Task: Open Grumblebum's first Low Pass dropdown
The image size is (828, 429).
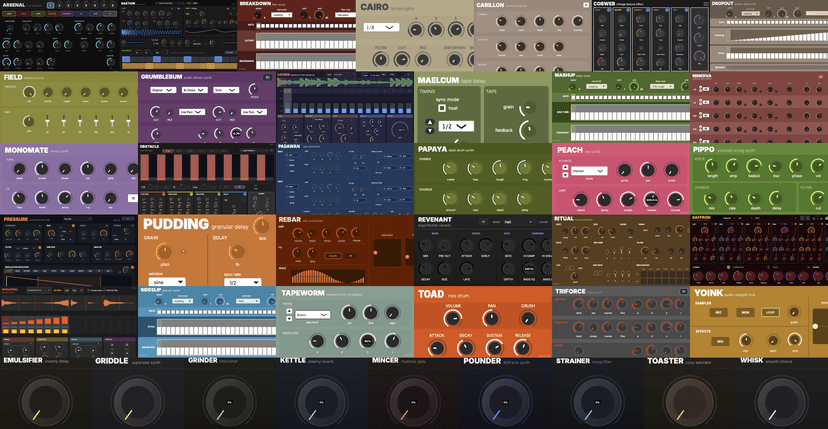Action: pos(193,112)
